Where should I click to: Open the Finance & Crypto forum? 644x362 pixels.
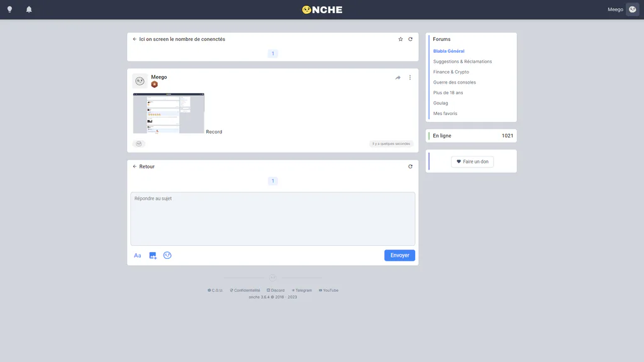451,72
